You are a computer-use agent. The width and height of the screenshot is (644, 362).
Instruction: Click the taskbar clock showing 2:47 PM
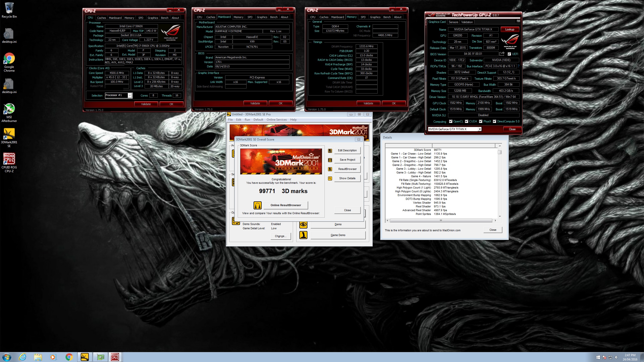pos(630,357)
